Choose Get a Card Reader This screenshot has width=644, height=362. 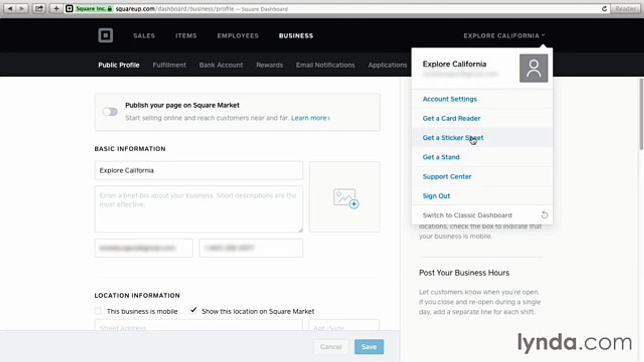(x=482, y=118)
